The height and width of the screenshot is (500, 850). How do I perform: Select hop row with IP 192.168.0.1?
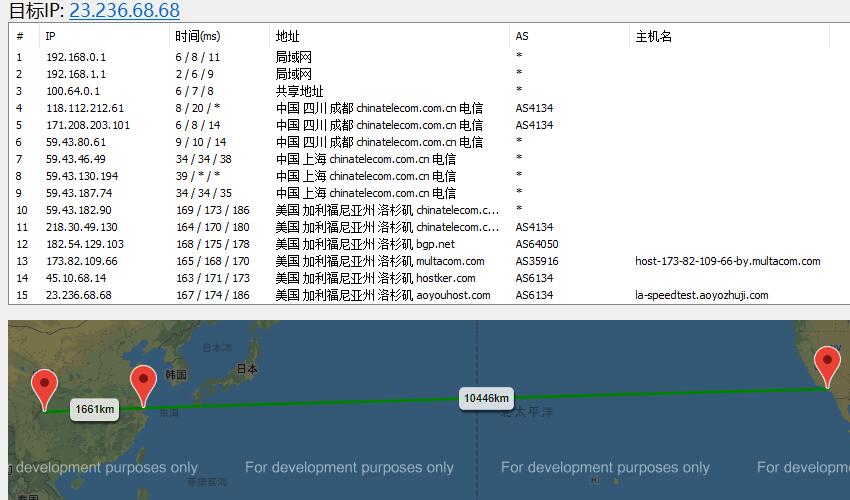(428, 57)
